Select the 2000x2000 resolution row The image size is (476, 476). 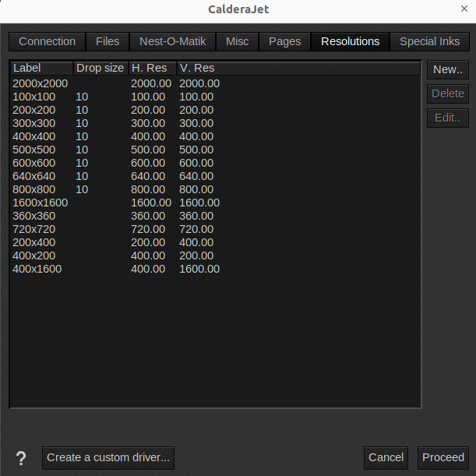41,83
